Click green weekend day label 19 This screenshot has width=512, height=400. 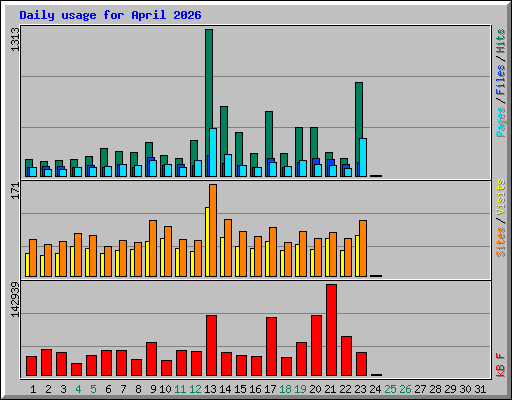(x=300, y=389)
